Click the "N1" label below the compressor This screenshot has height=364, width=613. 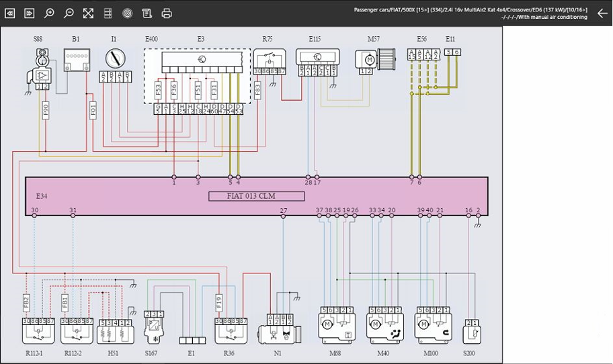pyautogui.click(x=278, y=353)
